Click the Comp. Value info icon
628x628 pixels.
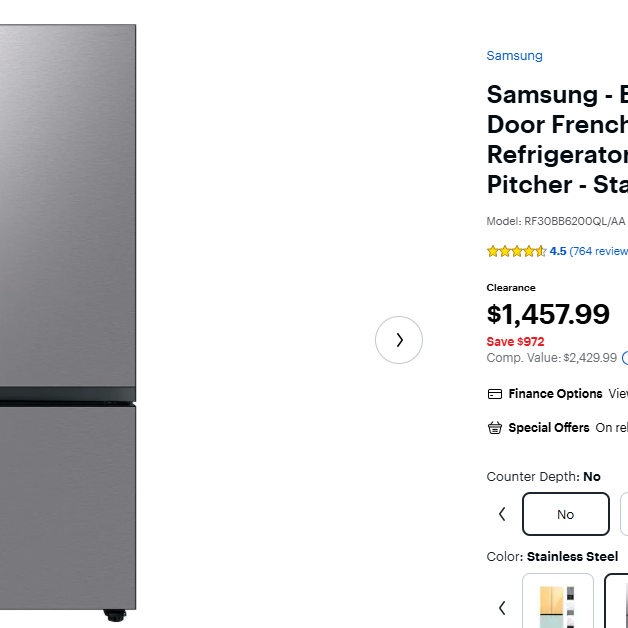pyautogui.click(x=624, y=357)
